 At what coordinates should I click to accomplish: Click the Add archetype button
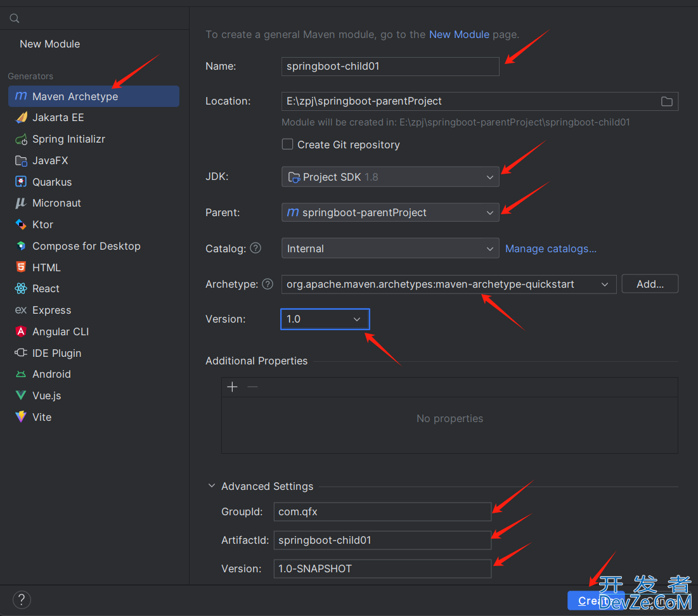coord(650,284)
